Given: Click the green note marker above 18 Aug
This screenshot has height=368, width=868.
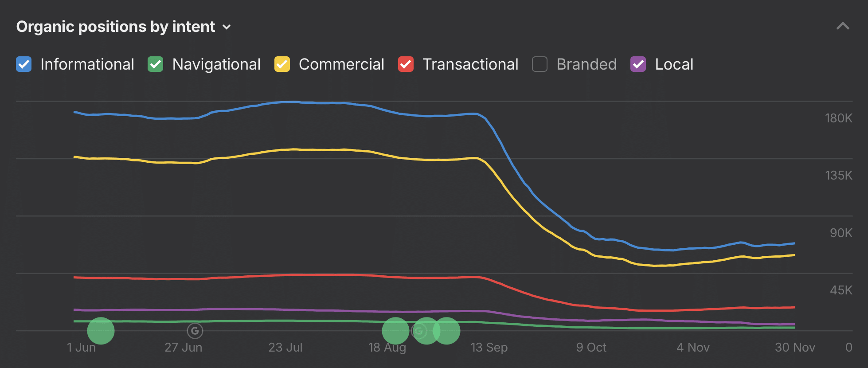Looking at the screenshot, I should [395, 331].
